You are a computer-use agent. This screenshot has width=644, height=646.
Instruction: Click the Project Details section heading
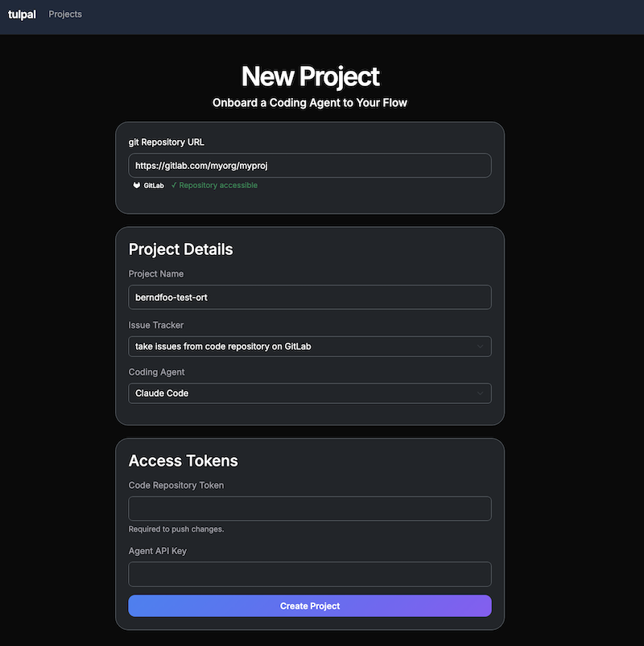180,249
